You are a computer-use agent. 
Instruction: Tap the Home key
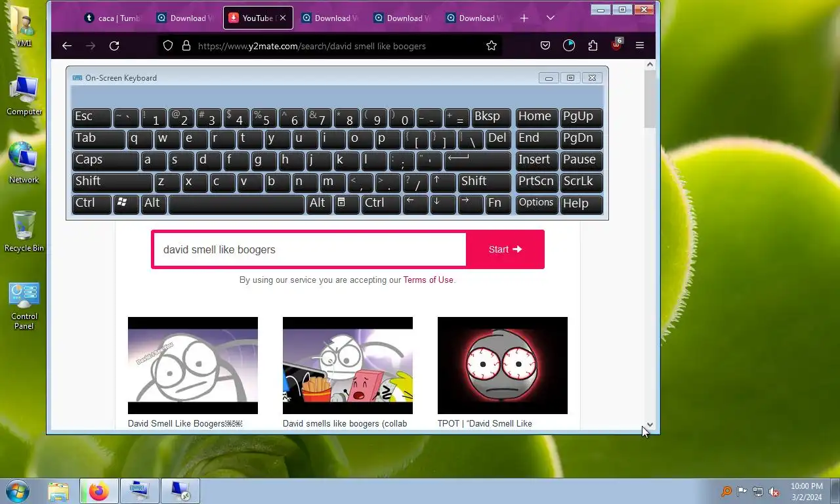pyautogui.click(x=537, y=117)
